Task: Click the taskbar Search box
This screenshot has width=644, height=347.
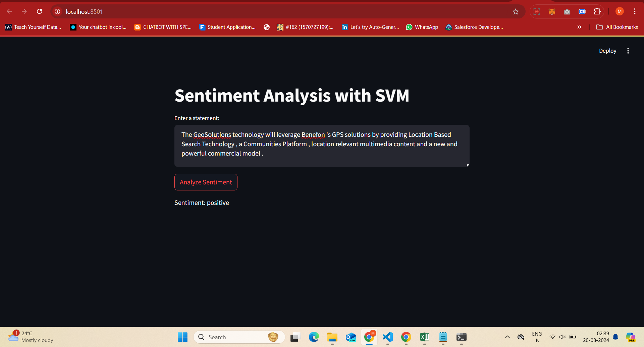Action: pos(239,337)
